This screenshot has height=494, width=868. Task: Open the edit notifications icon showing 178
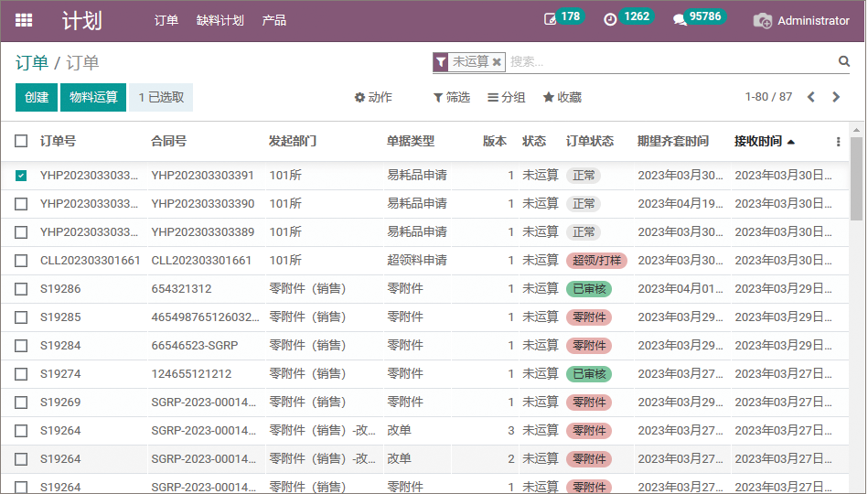pos(551,19)
